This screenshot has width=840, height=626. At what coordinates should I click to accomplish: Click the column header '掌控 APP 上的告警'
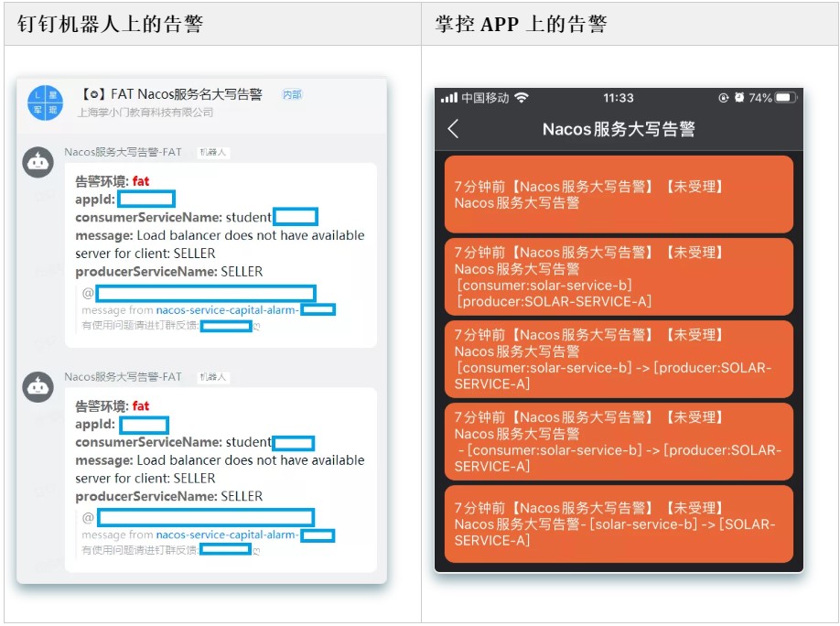click(521, 24)
